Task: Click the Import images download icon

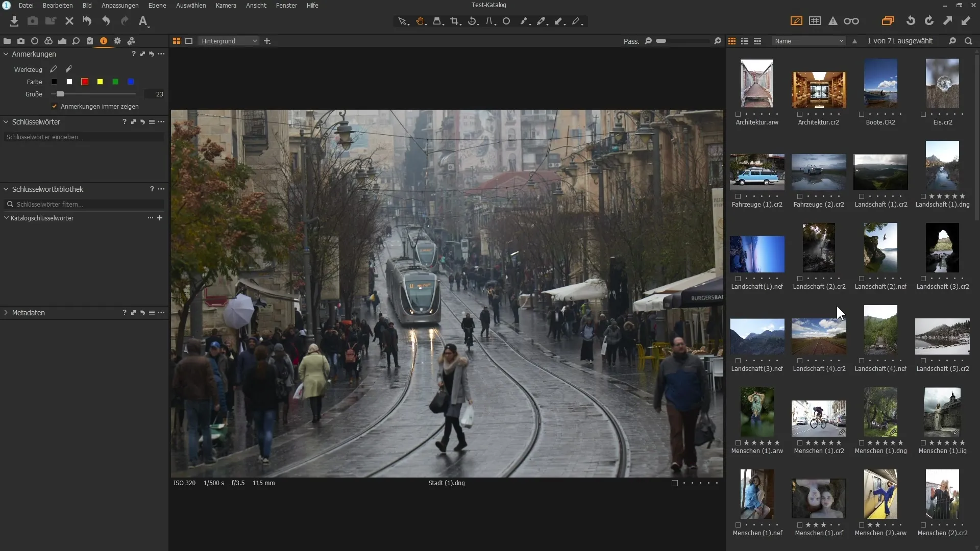Action: click(14, 21)
